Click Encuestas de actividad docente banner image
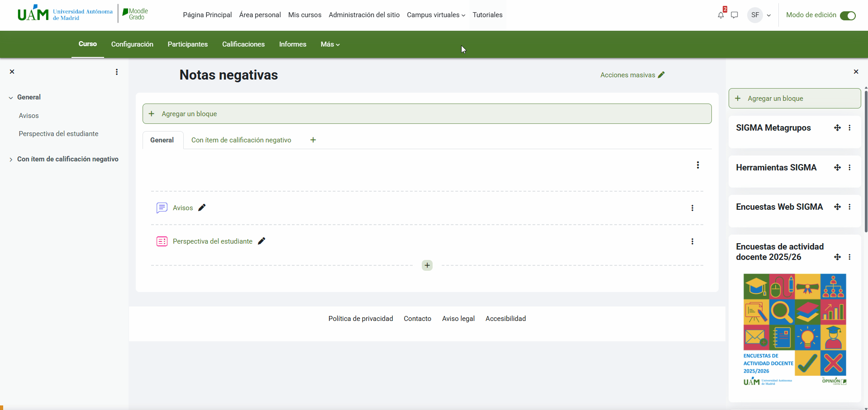Image resolution: width=868 pixels, height=410 pixels. 794,330
